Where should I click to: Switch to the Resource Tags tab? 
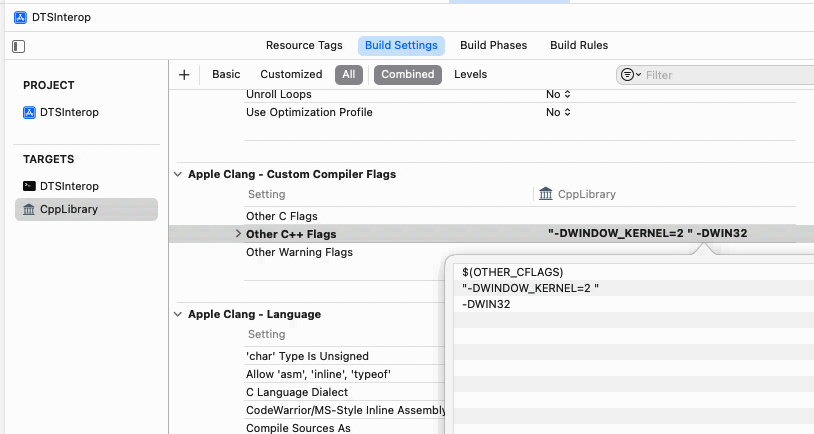pos(304,45)
